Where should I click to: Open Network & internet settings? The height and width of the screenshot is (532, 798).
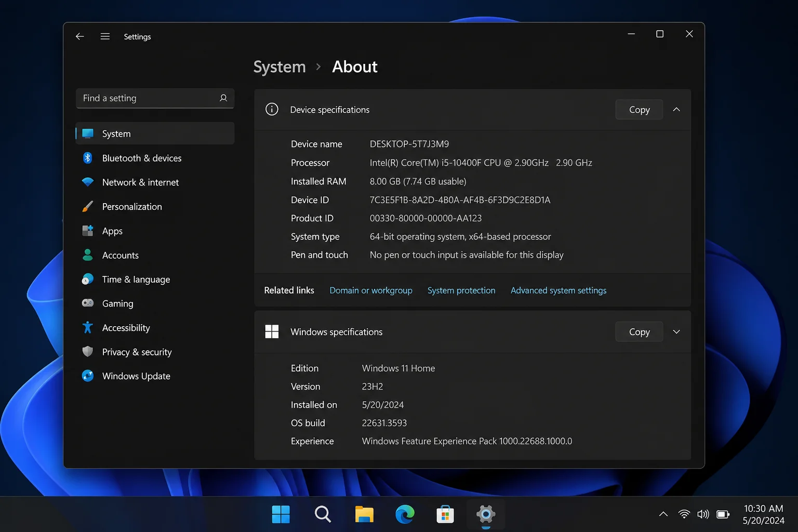tap(155, 182)
